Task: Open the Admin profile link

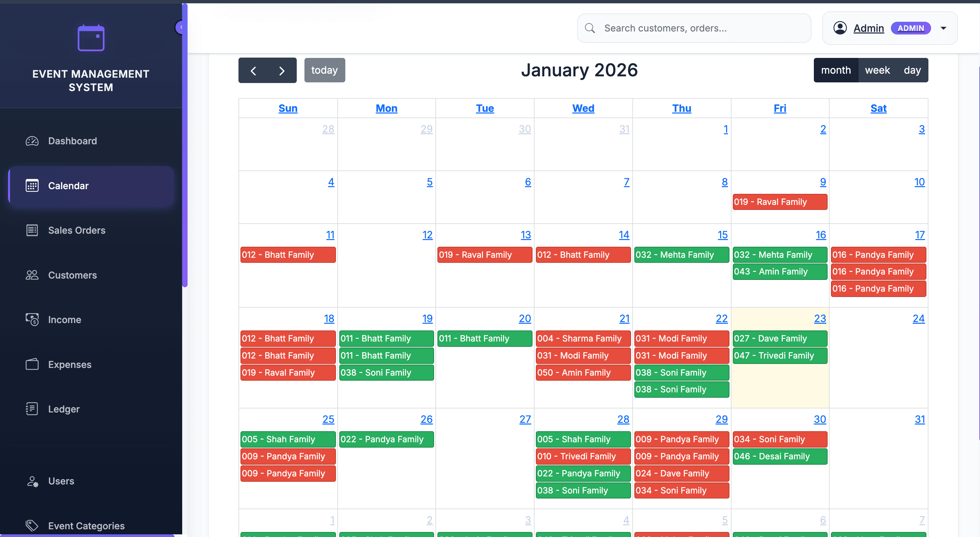Action: point(868,28)
